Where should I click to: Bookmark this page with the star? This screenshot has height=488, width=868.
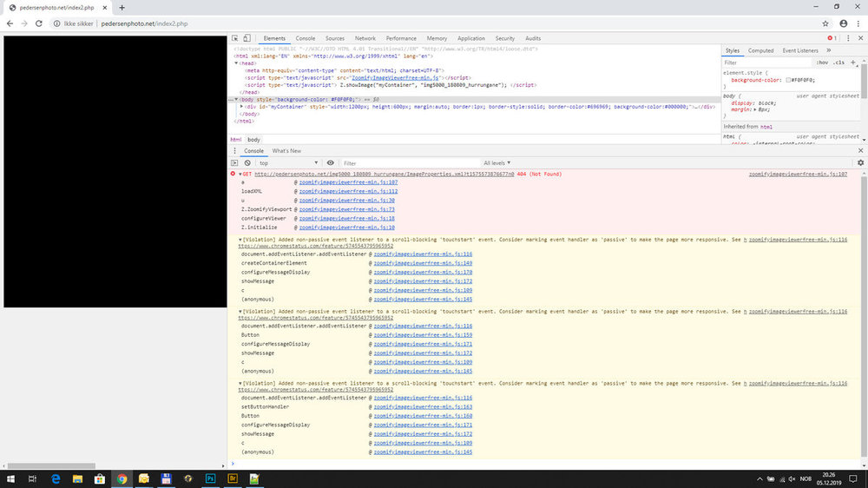(825, 23)
